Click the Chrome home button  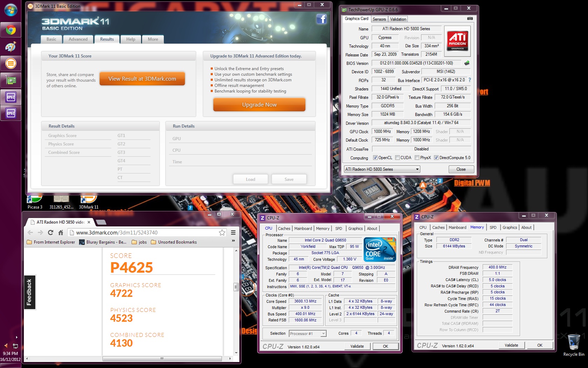click(x=61, y=232)
